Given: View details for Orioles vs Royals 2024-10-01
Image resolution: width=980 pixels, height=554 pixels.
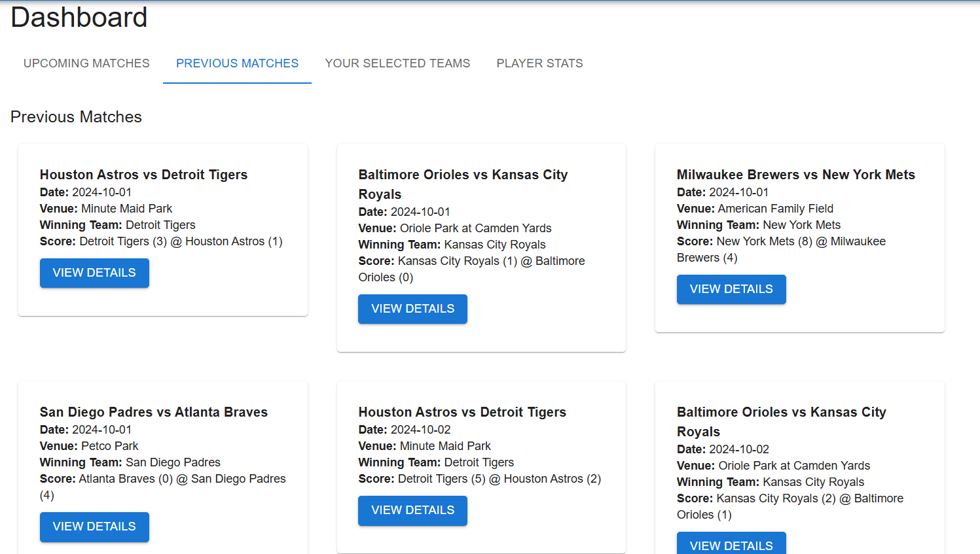Looking at the screenshot, I should click(412, 309).
